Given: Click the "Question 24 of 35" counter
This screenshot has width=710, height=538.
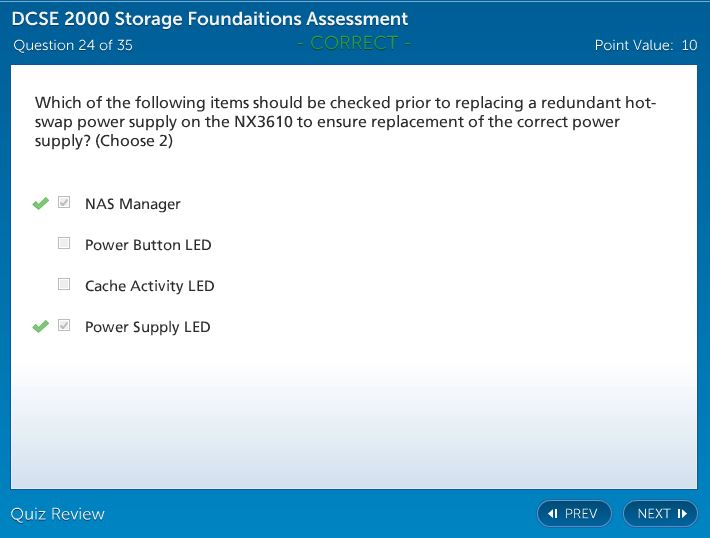Looking at the screenshot, I should [x=72, y=45].
